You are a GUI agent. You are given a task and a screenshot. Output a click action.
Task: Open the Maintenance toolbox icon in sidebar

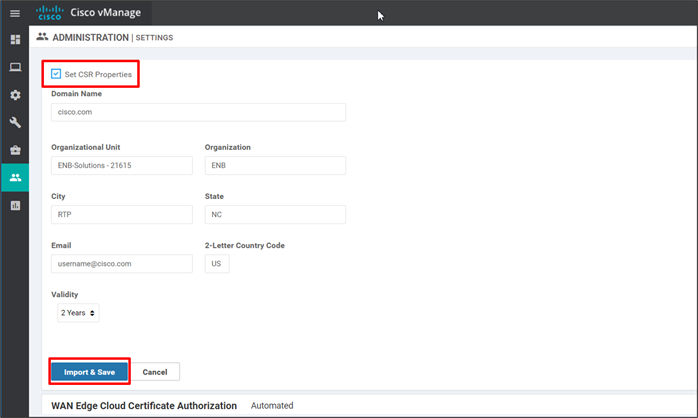15,150
